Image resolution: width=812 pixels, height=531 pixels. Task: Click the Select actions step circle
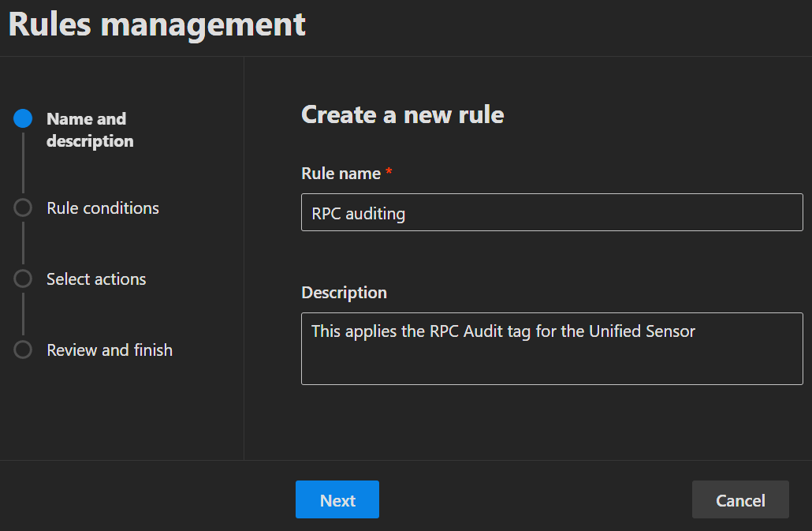pos(23,279)
